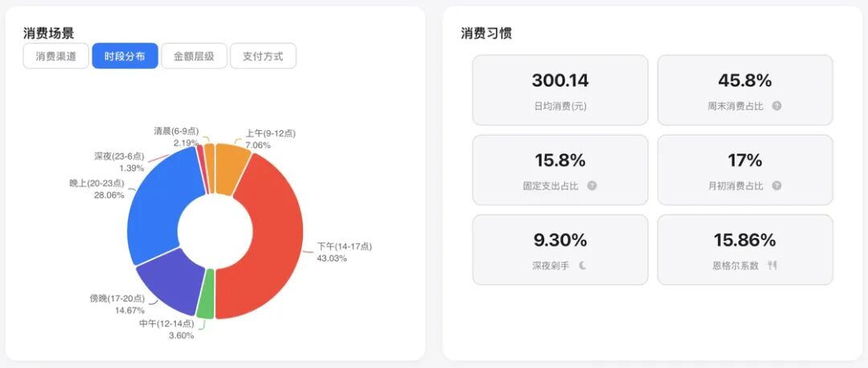Click question mark next to 固定支出占比
The width and height of the screenshot is (868, 368).
pos(592,186)
